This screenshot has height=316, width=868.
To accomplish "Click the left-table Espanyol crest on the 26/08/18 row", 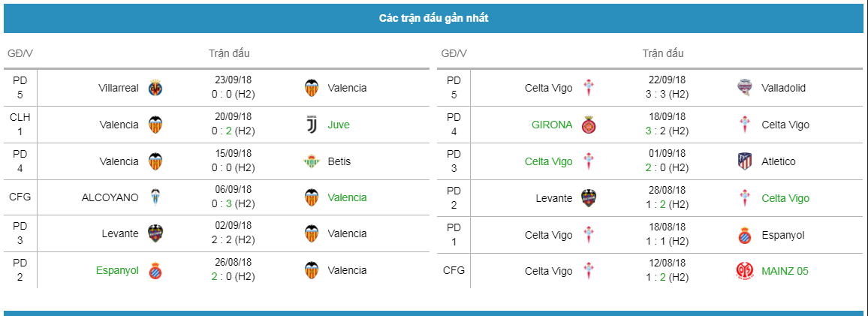I will click(155, 271).
